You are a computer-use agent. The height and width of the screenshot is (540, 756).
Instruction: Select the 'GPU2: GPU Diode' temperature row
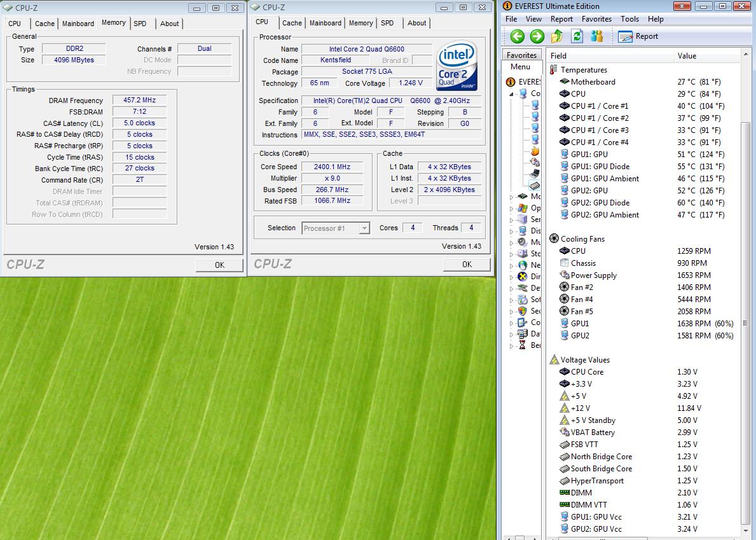(643, 202)
